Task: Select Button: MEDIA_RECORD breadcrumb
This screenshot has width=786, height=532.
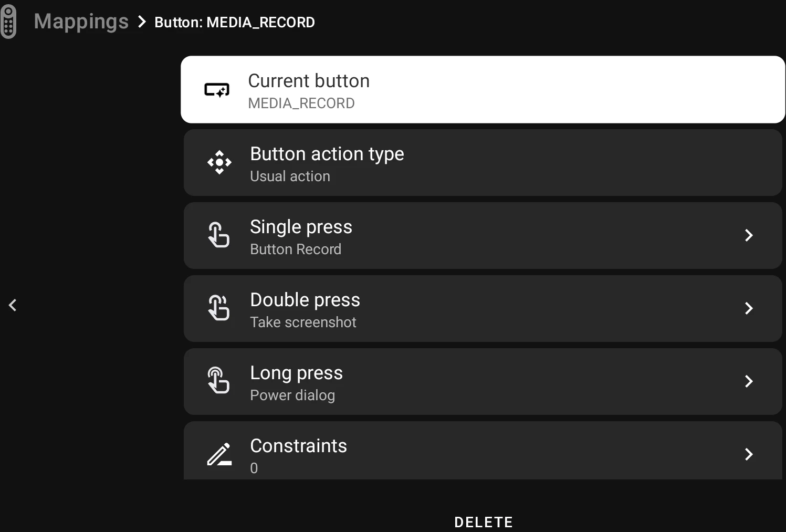Action: (x=235, y=23)
